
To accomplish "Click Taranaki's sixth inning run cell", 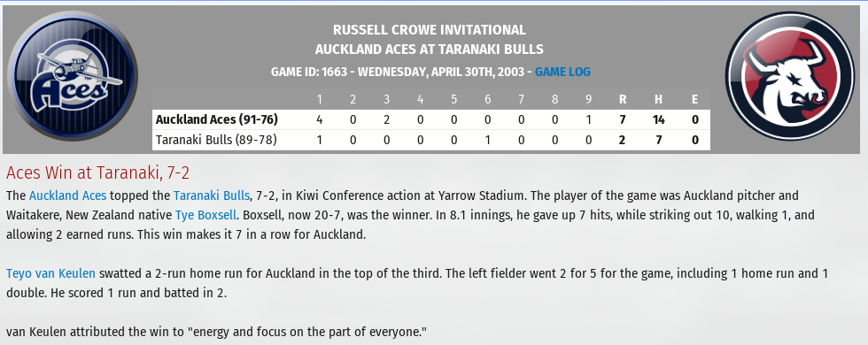I will point(487,140).
